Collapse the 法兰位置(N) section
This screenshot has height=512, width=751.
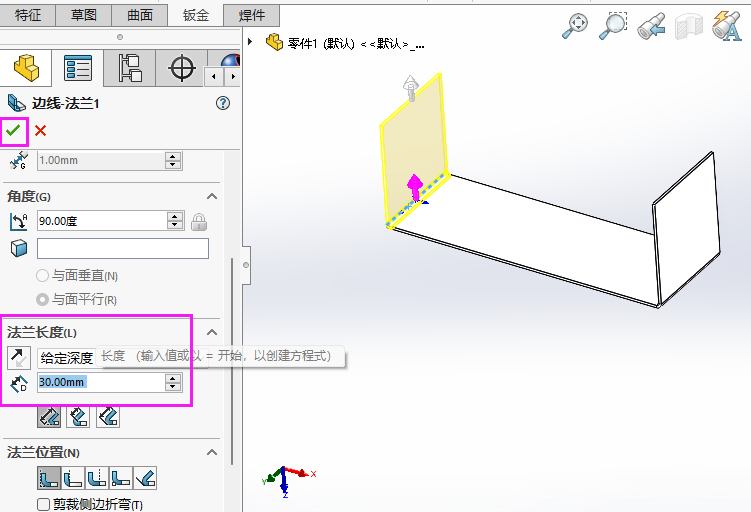click(212, 452)
